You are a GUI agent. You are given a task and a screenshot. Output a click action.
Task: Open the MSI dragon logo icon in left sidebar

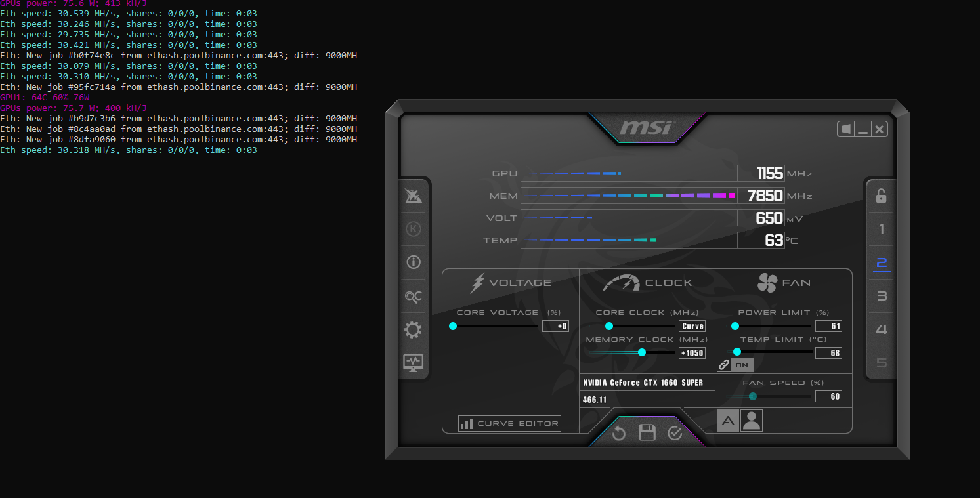[414, 196]
